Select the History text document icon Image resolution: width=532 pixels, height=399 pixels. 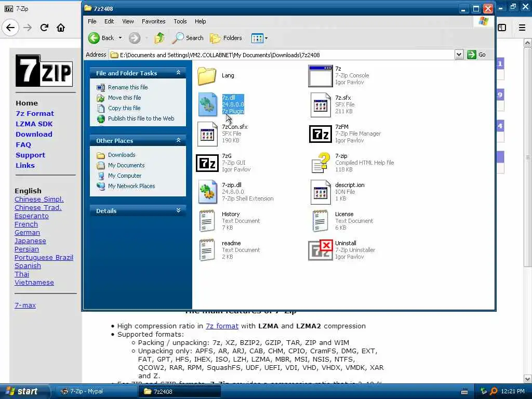pos(207,221)
